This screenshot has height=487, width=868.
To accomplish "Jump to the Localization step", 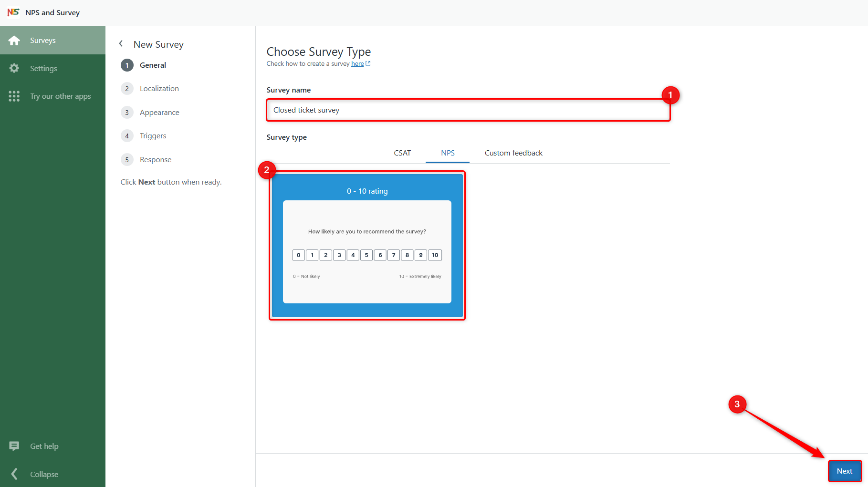I will [159, 88].
